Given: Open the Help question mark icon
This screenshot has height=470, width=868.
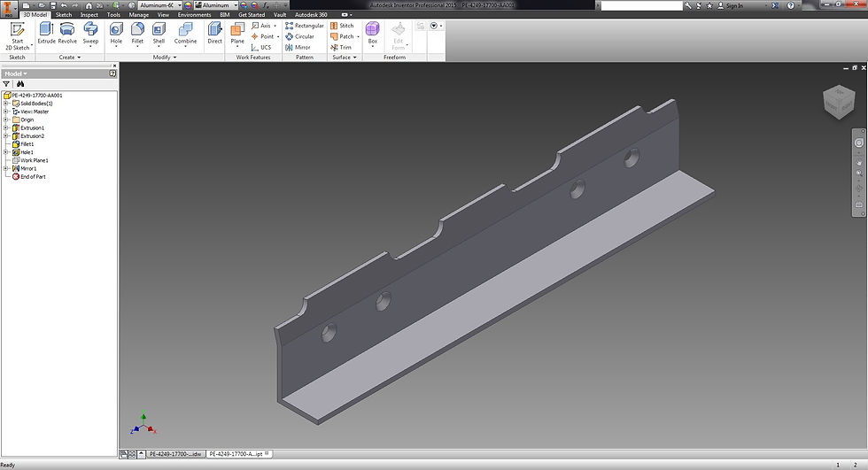Looking at the screenshot, I should point(790,5).
